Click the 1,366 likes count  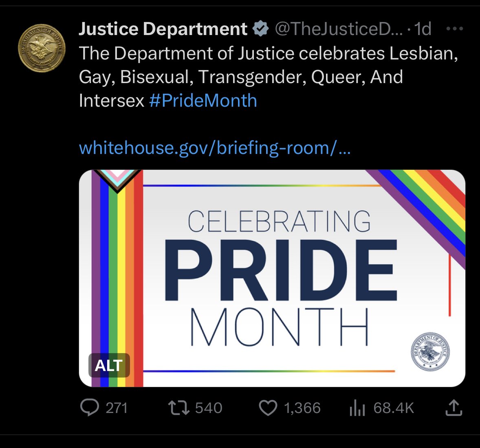[302, 408]
